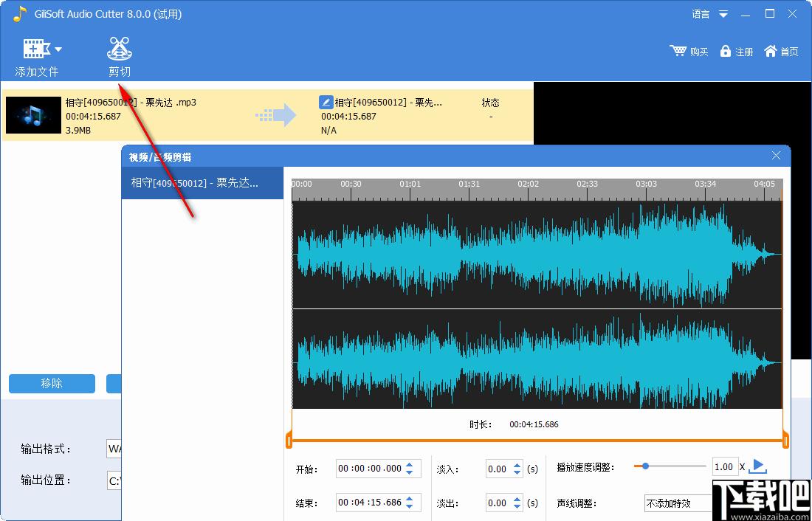812x521 pixels.
Task: Increase Fade-out value with up arrow
Action: tap(517, 499)
